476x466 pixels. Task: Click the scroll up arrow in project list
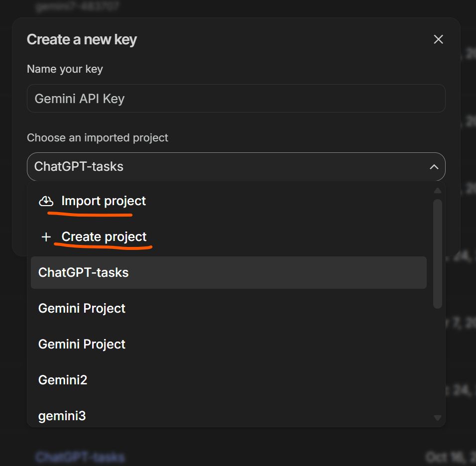tap(438, 191)
